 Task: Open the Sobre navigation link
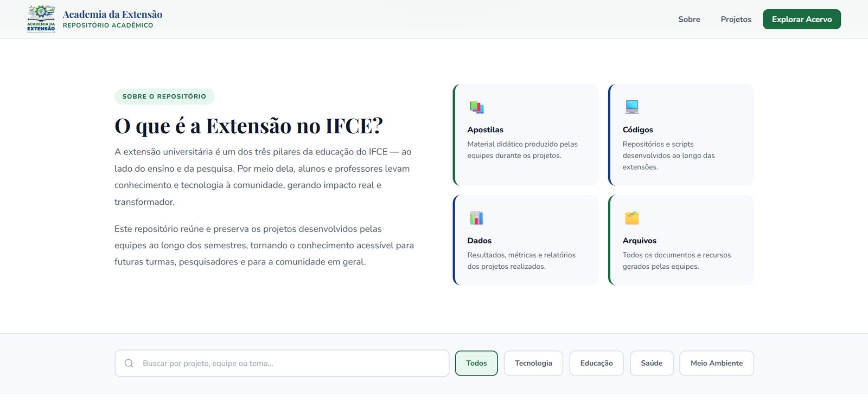point(689,20)
